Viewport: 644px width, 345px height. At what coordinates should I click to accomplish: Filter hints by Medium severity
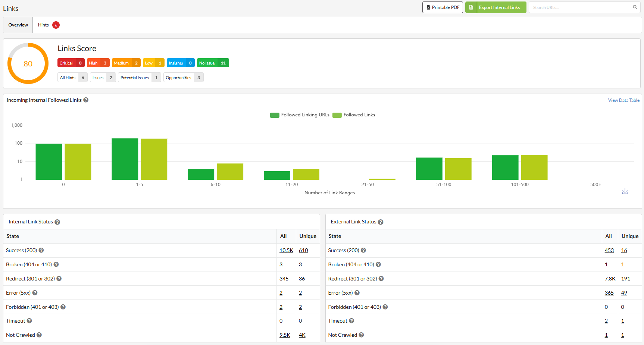(126, 63)
